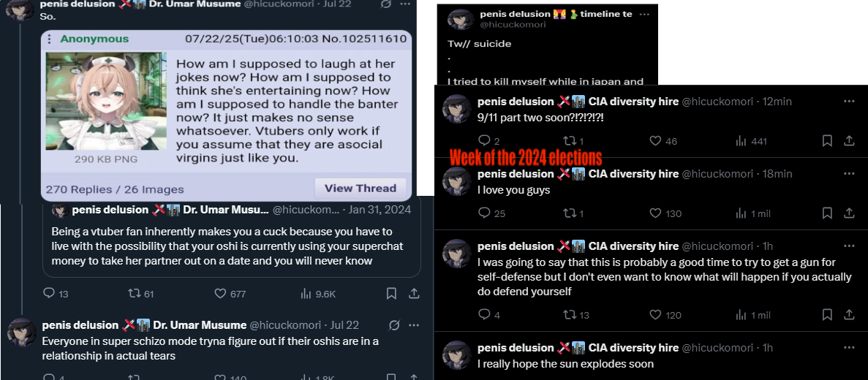Open more options on 'sun explodes' tweet
The width and height of the screenshot is (868, 380).
point(849,347)
